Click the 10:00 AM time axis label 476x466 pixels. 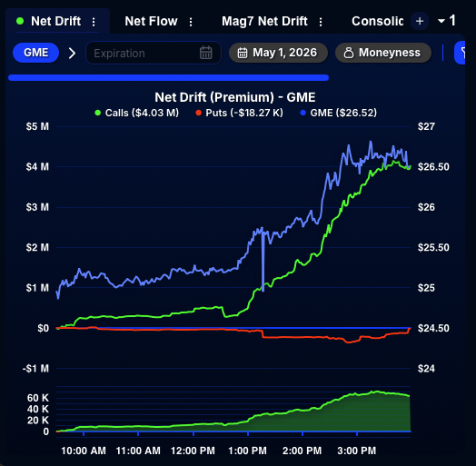coord(84,451)
